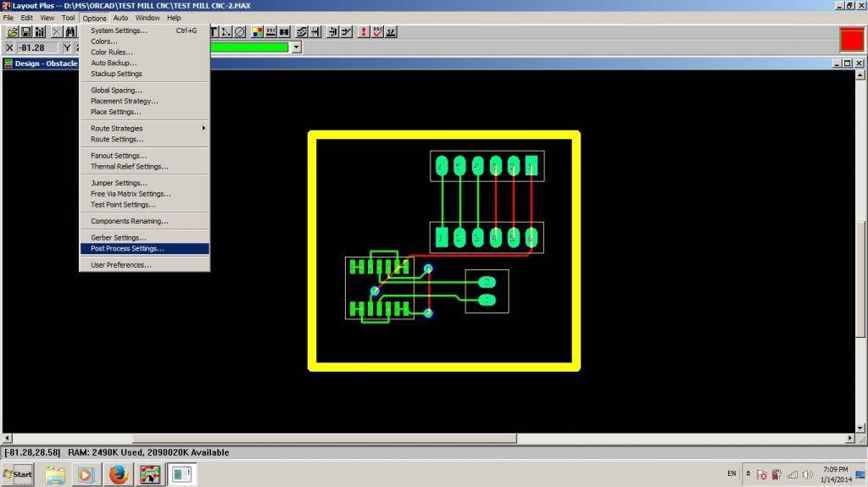Screen dimensions: 868x487
Task: Open the find binoculars icon
Action: click(70, 32)
